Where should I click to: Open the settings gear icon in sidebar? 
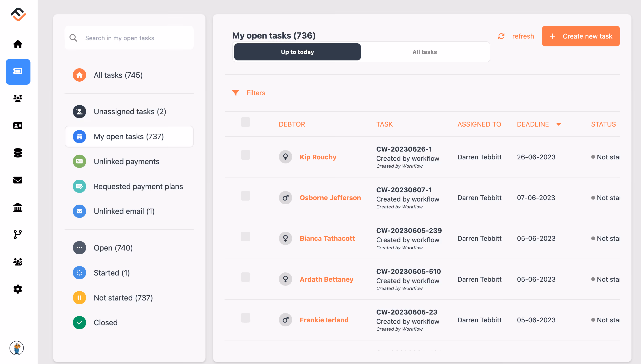(18, 289)
